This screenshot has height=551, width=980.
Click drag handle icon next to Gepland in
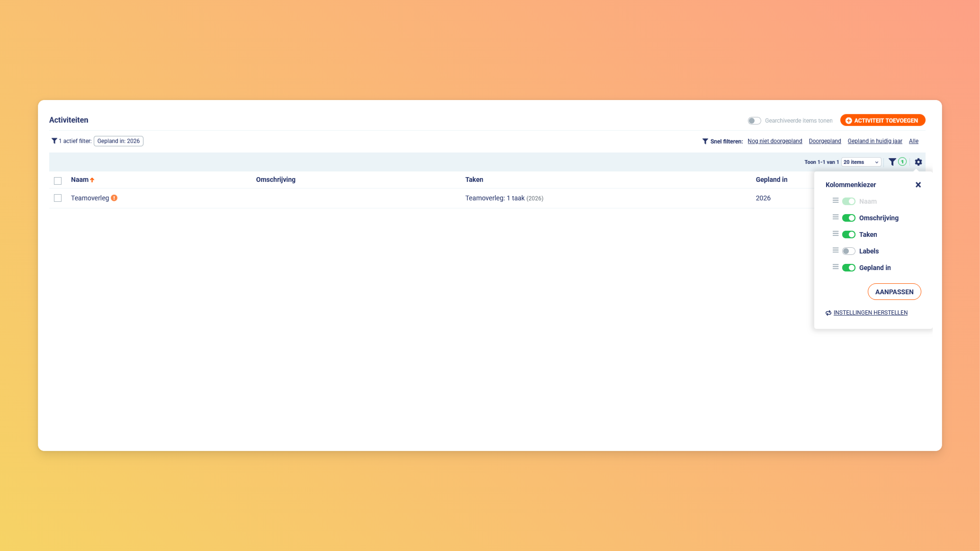pyautogui.click(x=836, y=267)
